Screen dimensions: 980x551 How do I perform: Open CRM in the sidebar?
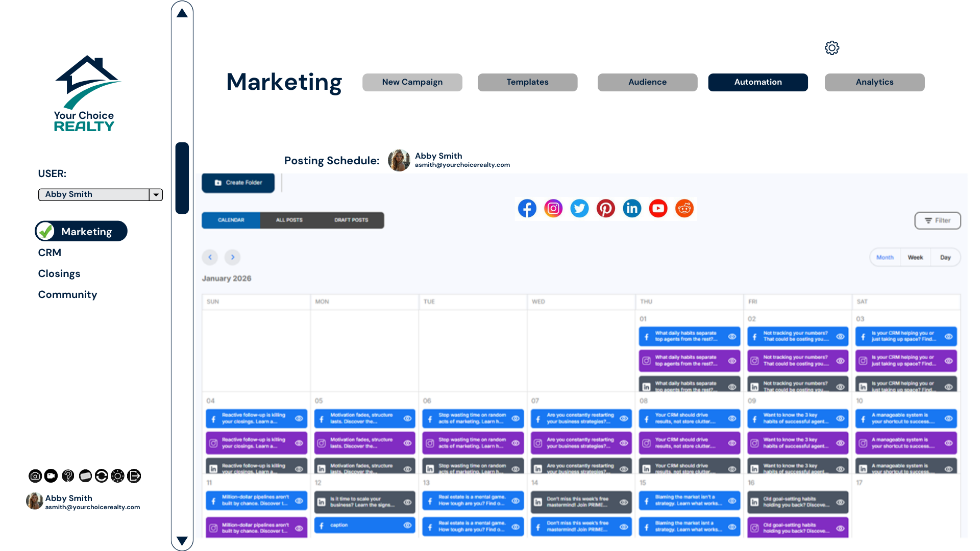point(50,253)
